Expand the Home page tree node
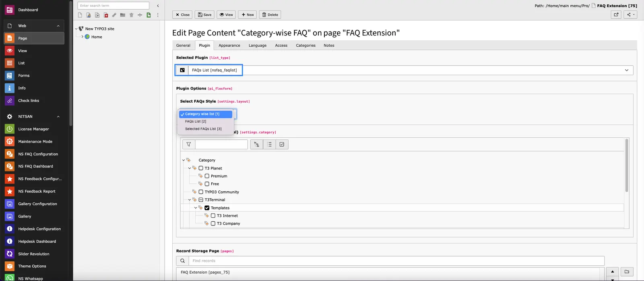 click(83, 37)
